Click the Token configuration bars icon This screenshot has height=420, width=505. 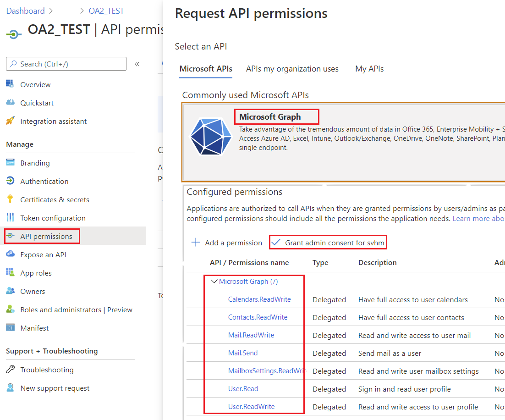click(x=10, y=218)
